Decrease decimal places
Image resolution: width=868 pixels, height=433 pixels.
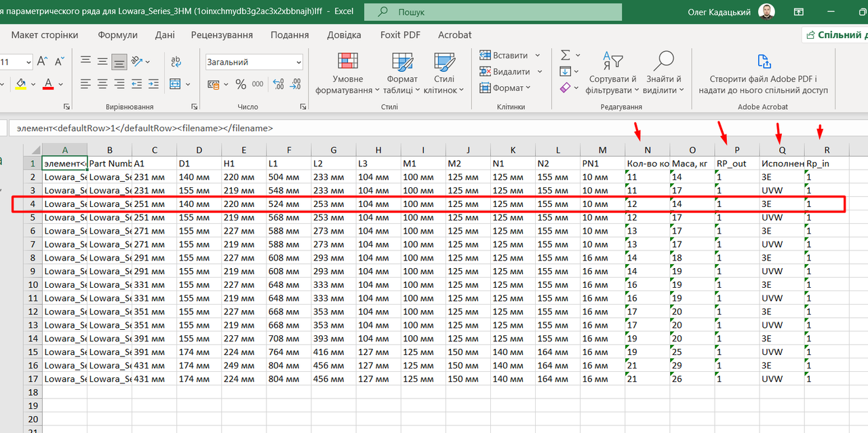point(295,84)
